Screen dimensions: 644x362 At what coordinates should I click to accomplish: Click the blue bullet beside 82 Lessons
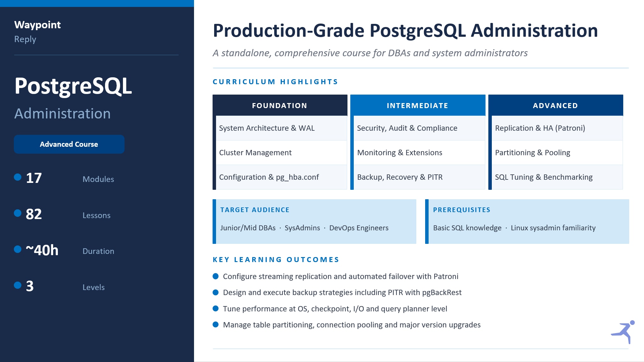click(x=18, y=213)
